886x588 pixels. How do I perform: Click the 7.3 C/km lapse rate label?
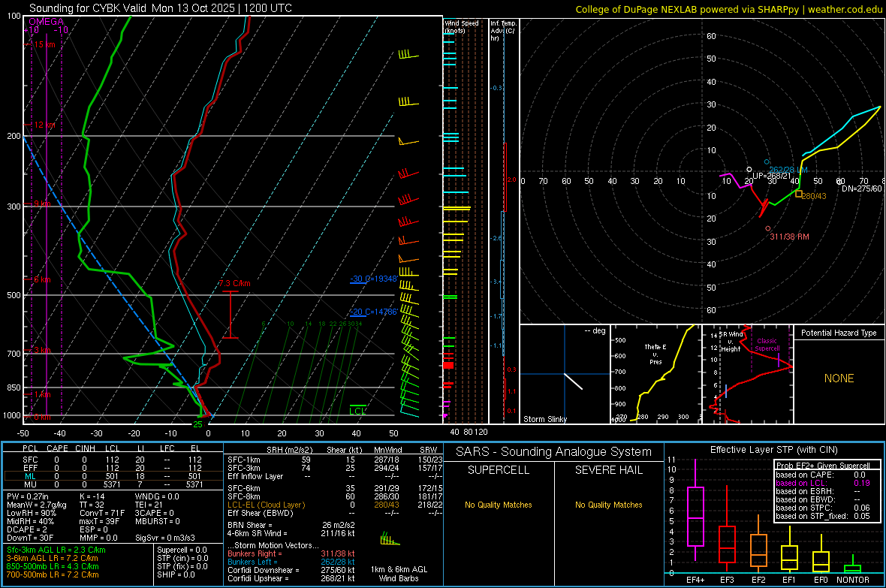coord(234,283)
